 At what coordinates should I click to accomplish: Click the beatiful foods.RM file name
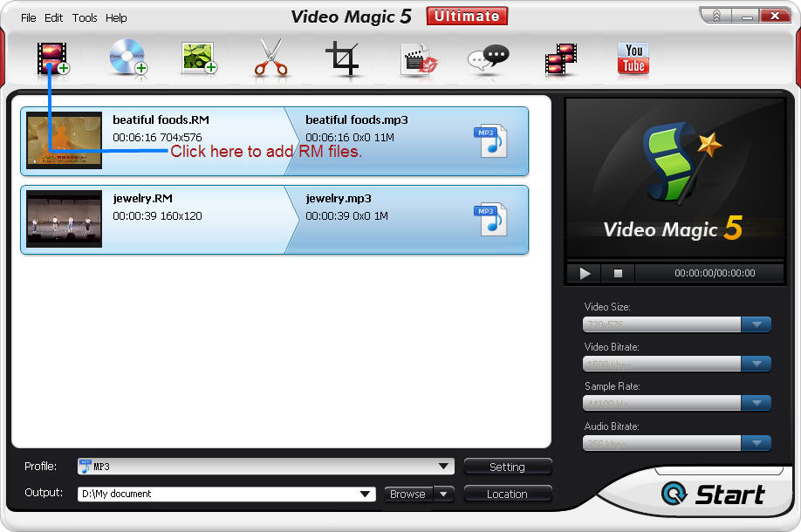[x=161, y=119]
